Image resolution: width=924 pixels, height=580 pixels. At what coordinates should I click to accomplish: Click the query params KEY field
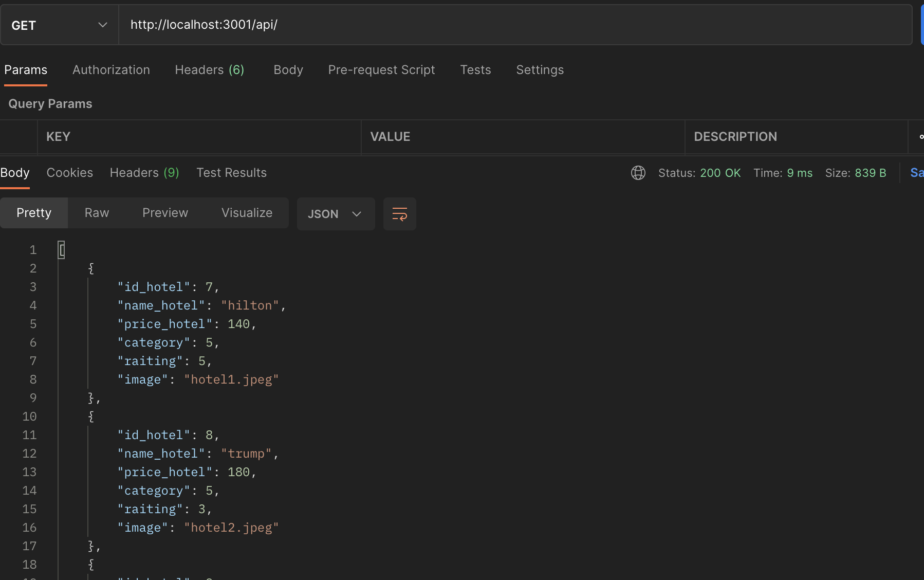click(199, 137)
